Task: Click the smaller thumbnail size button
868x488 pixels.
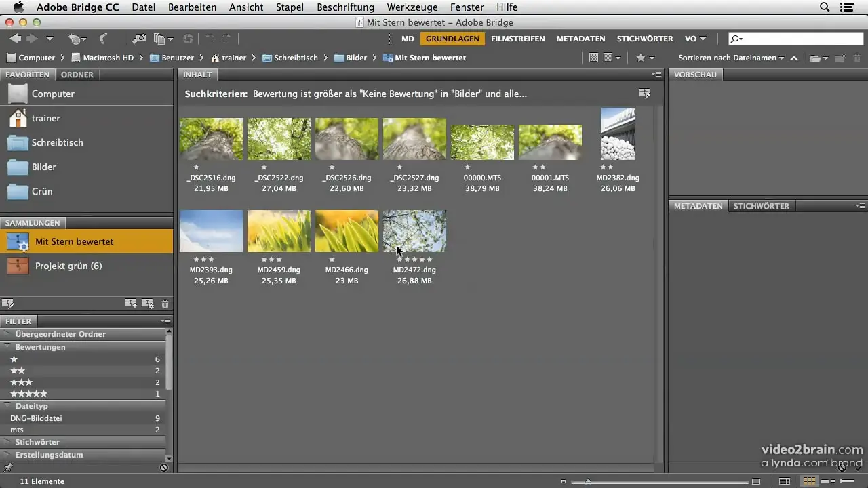Action: (x=564, y=481)
